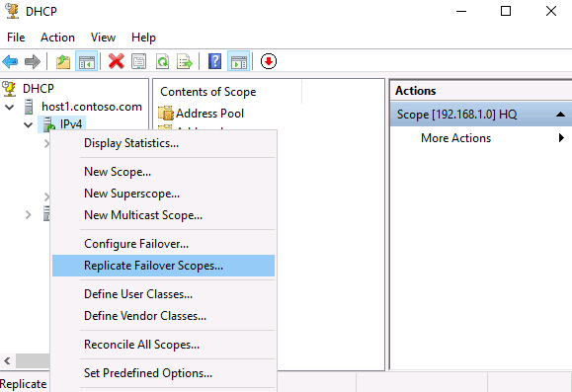The width and height of the screenshot is (572, 392).
Task: Collapse the host1.contoso.com tree node
Action: pos(10,108)
